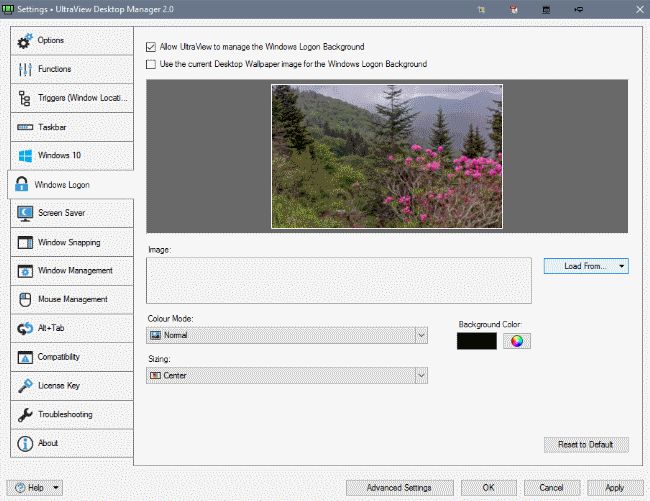Viewport: 650px width, 501px height.
Task: Click the Alt+Tab arrows icon
Action: (26, 328)
